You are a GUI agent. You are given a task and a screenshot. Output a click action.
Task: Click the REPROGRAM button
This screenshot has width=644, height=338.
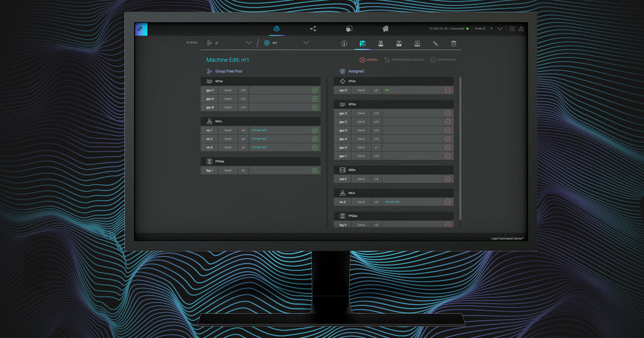[444, 60]
